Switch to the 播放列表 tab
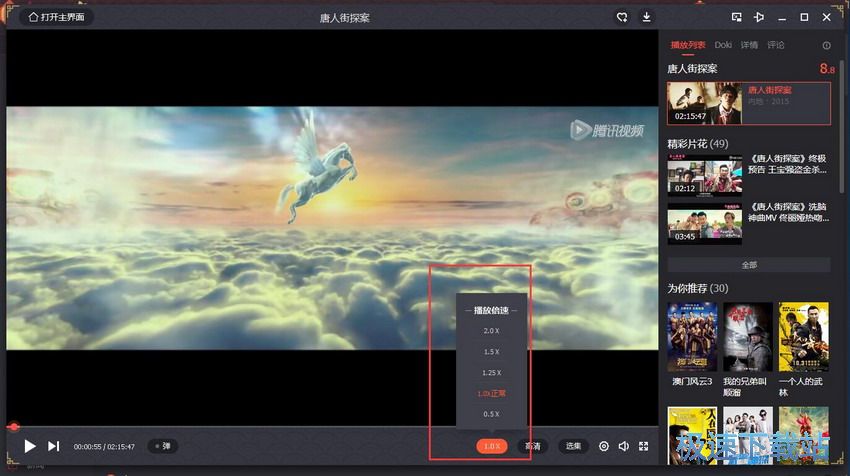Viewport: 850px width, 476px height. pos(687,45)
